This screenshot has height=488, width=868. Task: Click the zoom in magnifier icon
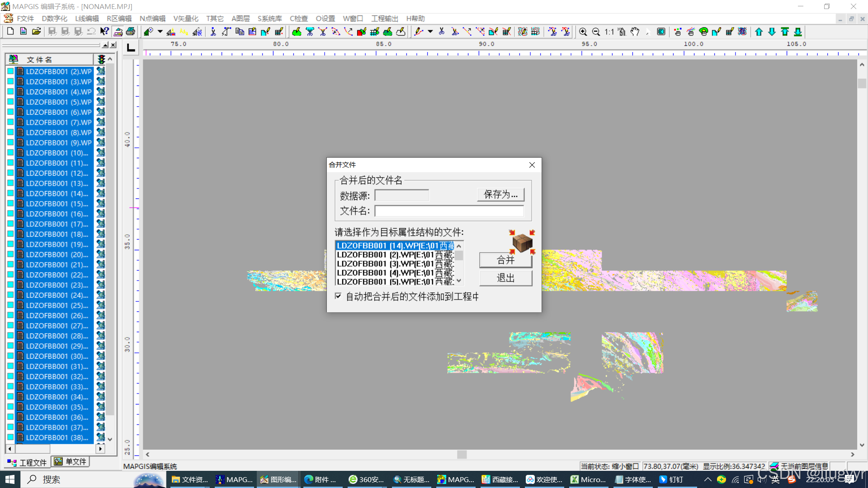pos(583,32)
